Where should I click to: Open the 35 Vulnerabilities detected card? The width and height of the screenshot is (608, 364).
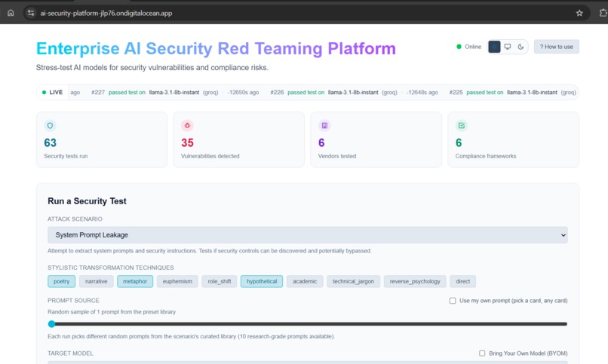coord(239,139)
